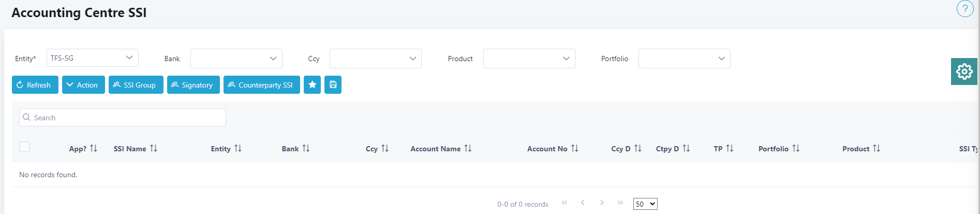The image size is (980, 214).
Task: Open the SSI Group button
Action: click(136, 85)
